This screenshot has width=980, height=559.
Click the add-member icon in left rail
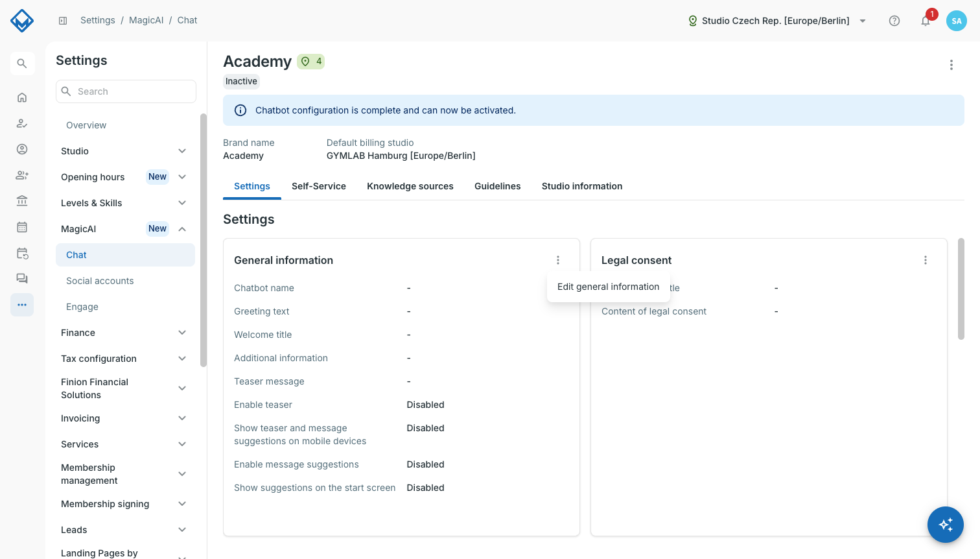tap(22, 175)
